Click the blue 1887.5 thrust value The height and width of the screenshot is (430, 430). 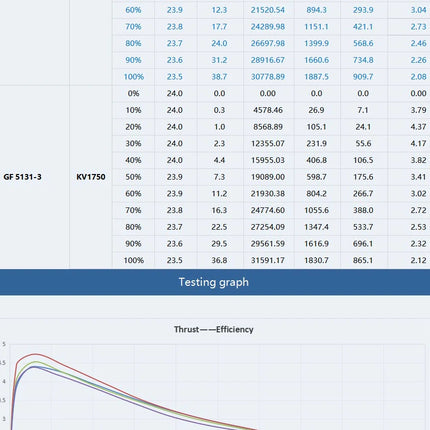coord(316,77)
